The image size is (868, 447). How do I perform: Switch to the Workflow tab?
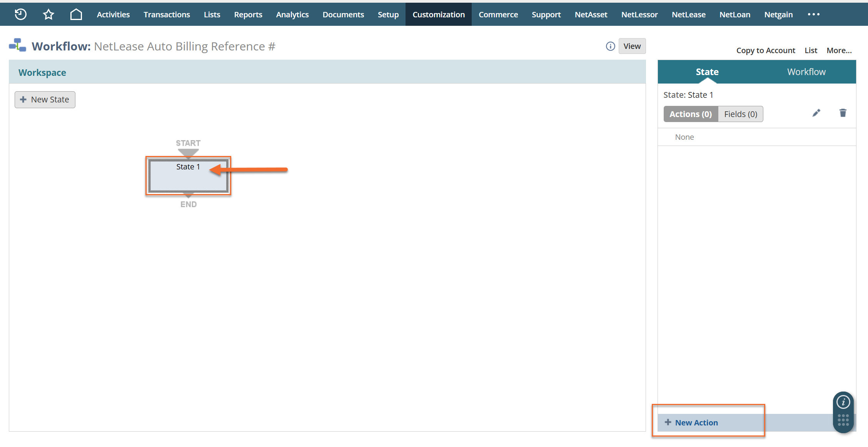[x=806, y=72]
